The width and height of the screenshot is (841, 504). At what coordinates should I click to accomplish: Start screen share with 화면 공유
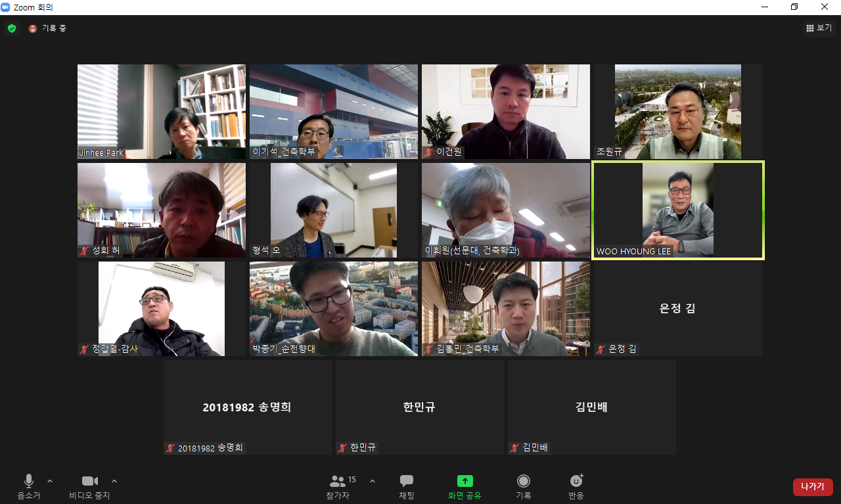(x=465, y=482)
